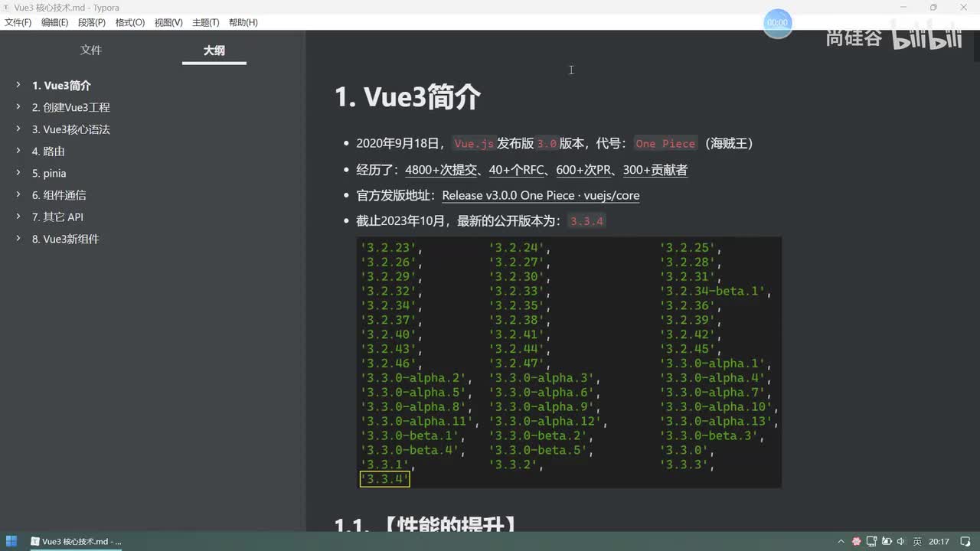Open the notification center icon in the taskbar
The image size is (980, 551).
(x=967, y=541)
